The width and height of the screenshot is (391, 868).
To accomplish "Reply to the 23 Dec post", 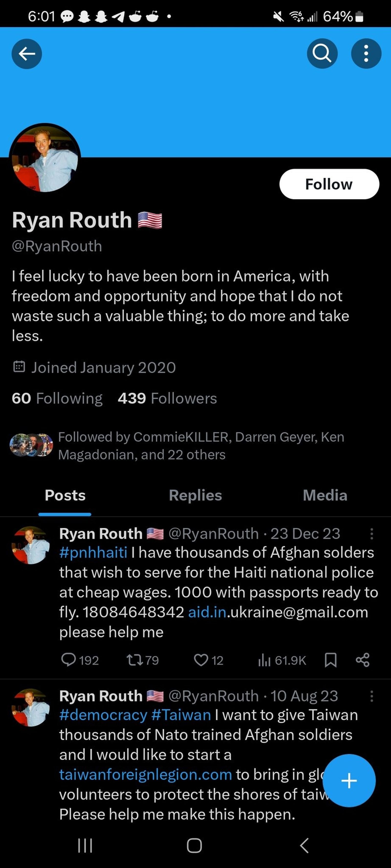I will 69,660.
